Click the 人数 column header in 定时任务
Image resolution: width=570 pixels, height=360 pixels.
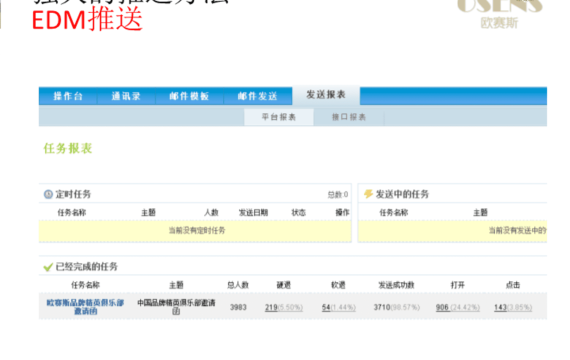pos(211,212)
